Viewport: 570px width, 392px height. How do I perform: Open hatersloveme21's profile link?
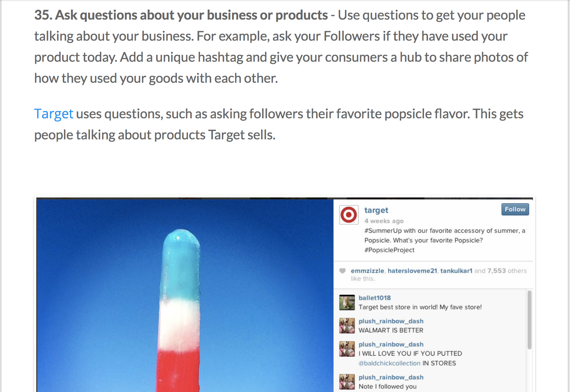pos(412,271)
